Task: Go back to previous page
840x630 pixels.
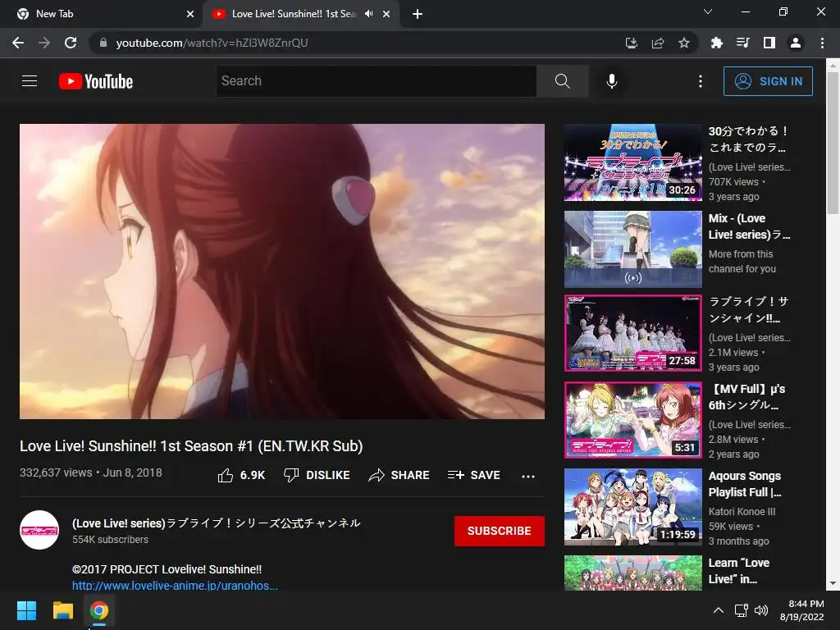Action: coord(18,43)
